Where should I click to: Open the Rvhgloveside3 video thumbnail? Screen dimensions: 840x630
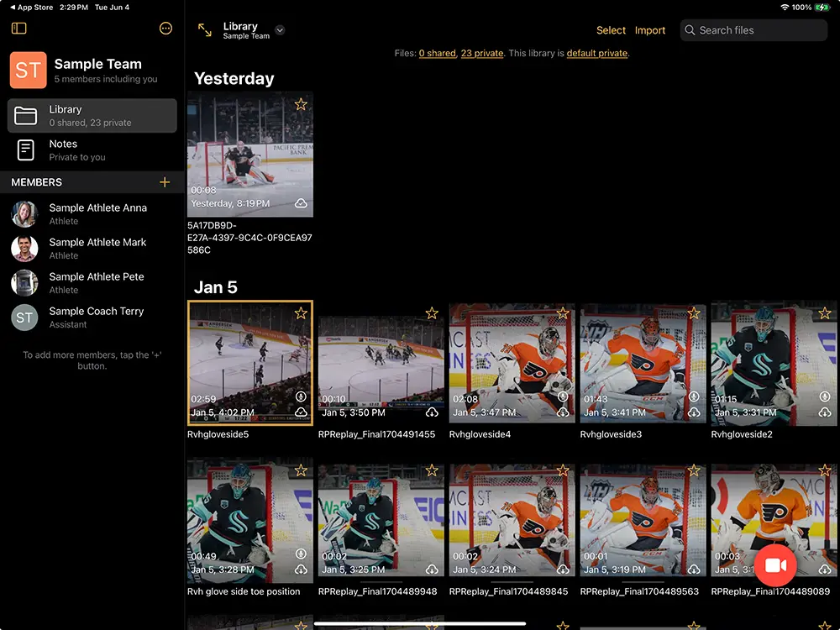[x=643, y=363]
